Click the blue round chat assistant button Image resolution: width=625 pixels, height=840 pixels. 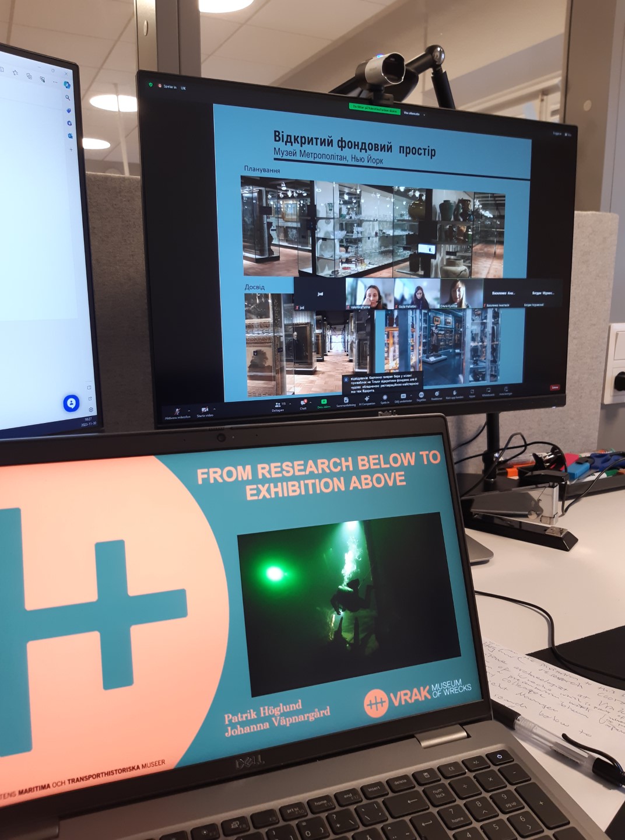[x=71, y=403]
